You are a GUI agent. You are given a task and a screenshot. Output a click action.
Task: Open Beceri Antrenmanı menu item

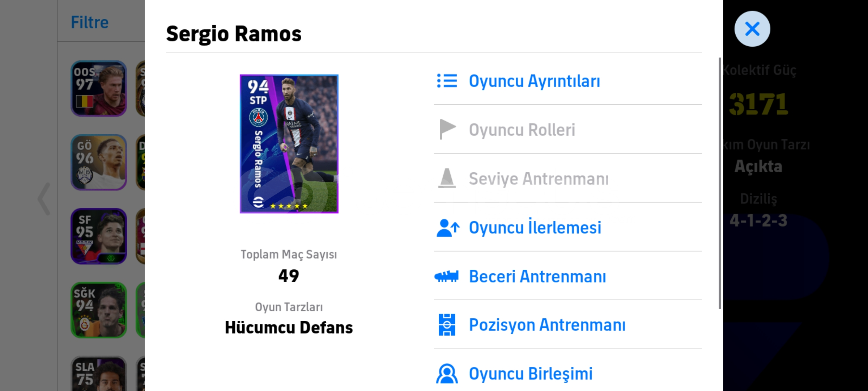537,277
